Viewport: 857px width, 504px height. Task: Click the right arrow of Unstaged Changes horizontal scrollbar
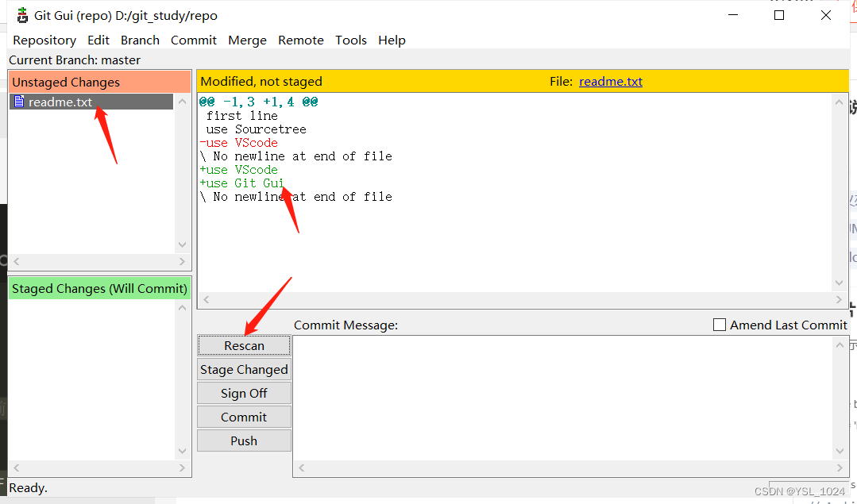click(183, 262)
